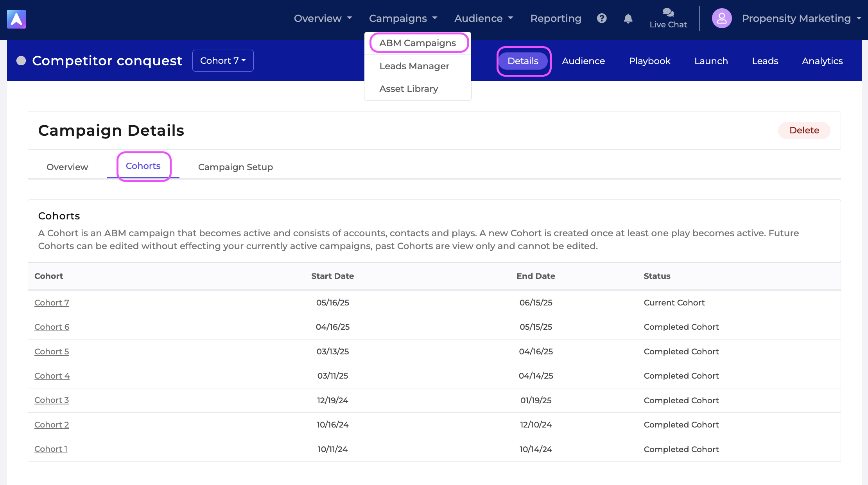Click the Propensity logo icon

pyautogui.click(x=16, y=19)
